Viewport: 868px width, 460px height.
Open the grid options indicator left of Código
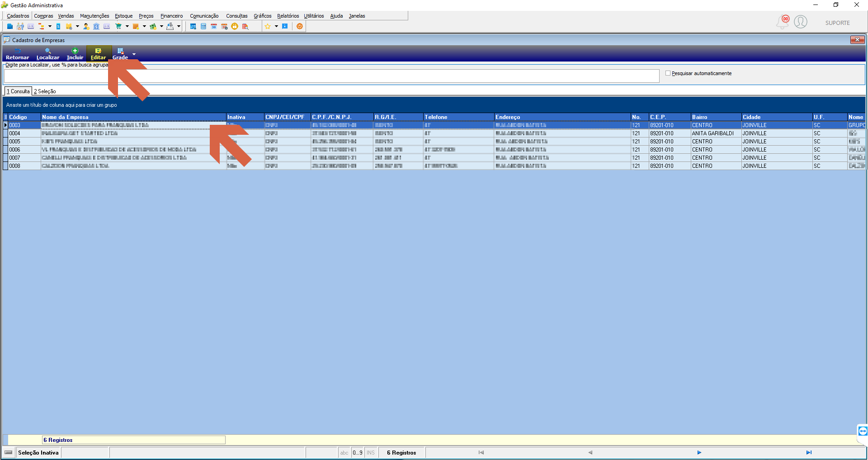pyautogui.click(x=5, y=117)
